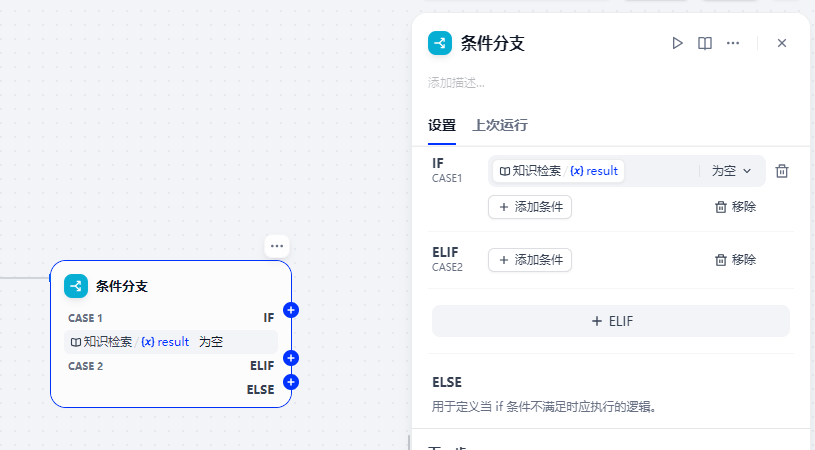Click the ELSE heading in the panel
Screen dimensions: 815x450
pos(447,382)
